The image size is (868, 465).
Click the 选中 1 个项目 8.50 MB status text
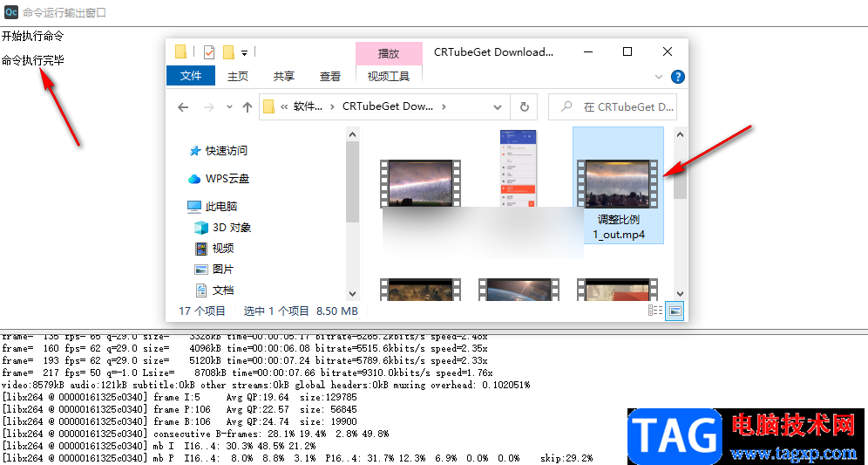pos(301,311)
